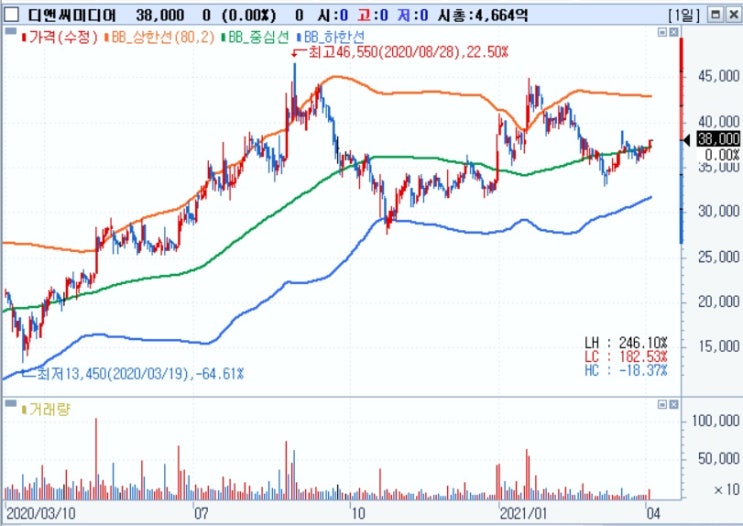This screenshot has width=743, height=526.
Task: Click the vertical red-blue price range bar
Action: (682, 141)
